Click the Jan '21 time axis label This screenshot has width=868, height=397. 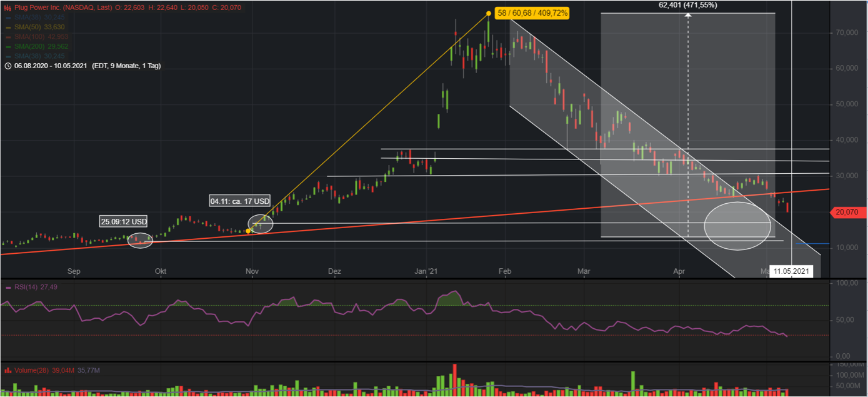click(x=426, y=271)
